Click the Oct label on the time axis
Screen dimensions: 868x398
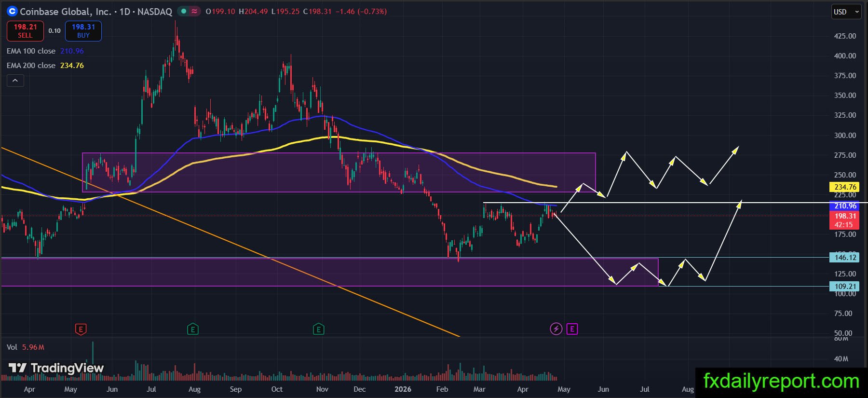point(277,389)
